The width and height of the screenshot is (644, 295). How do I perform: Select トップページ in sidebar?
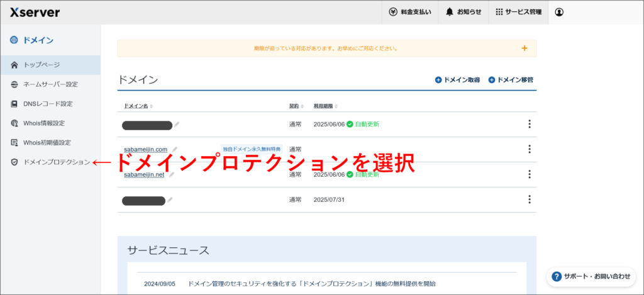[50, 65]
